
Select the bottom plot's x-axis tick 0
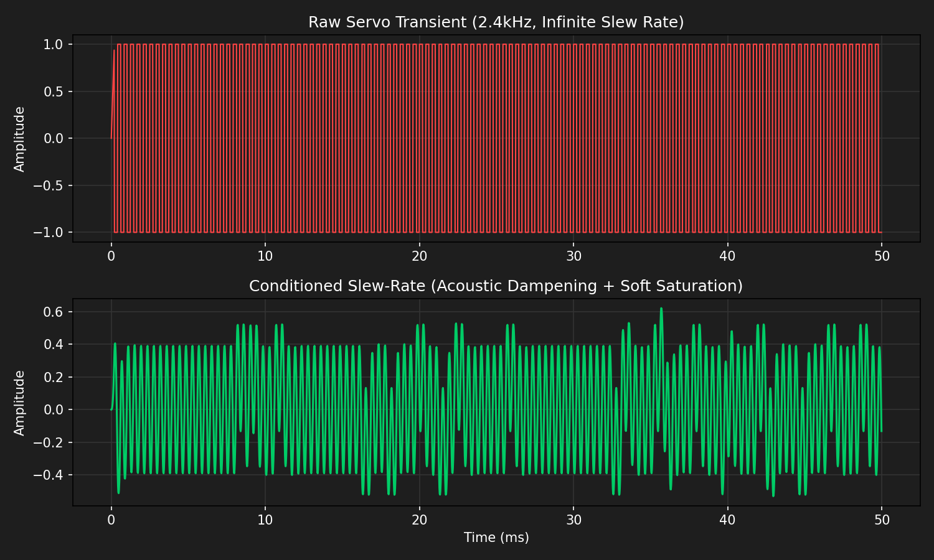pos(111,520)
